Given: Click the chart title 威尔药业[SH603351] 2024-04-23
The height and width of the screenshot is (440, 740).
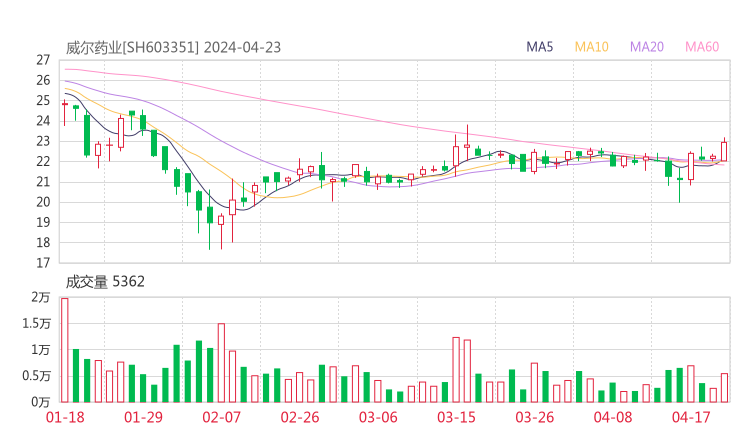Looking at the screenshot, I should tap(173, 48).
